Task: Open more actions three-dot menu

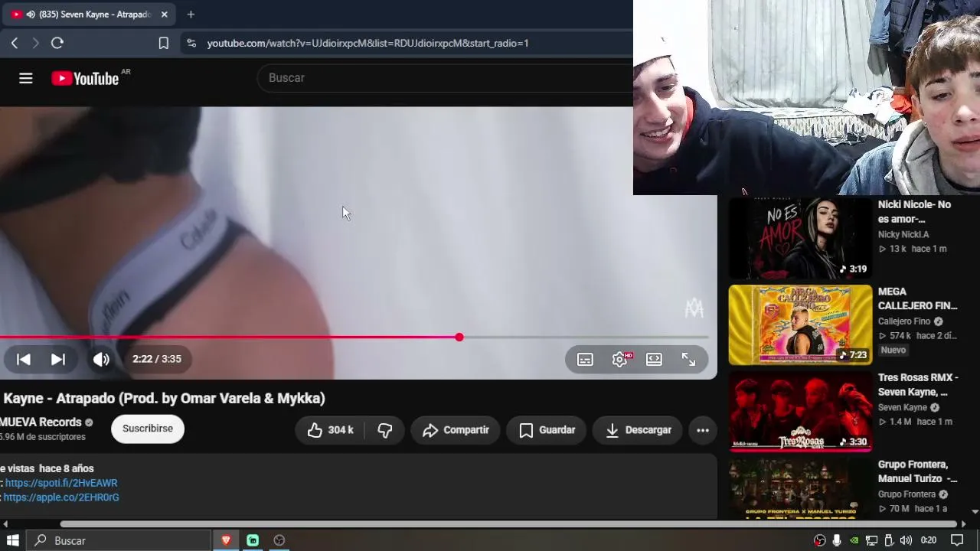Action: (703, 430)
